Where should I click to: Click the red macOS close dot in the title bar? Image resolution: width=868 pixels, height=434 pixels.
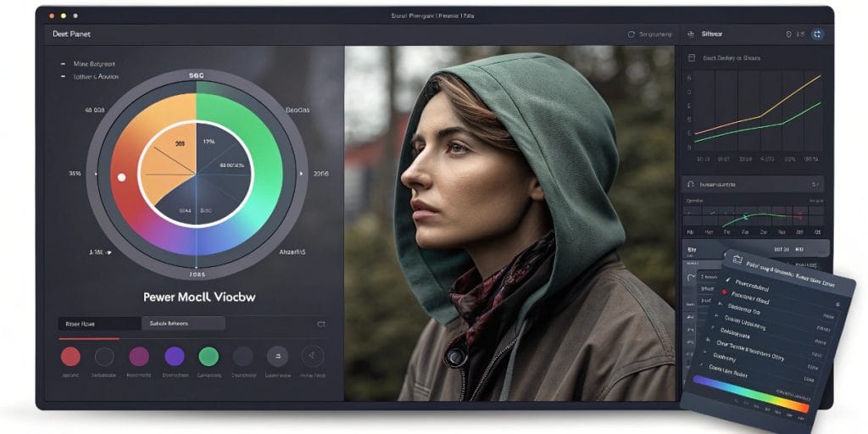pos(52,16)
